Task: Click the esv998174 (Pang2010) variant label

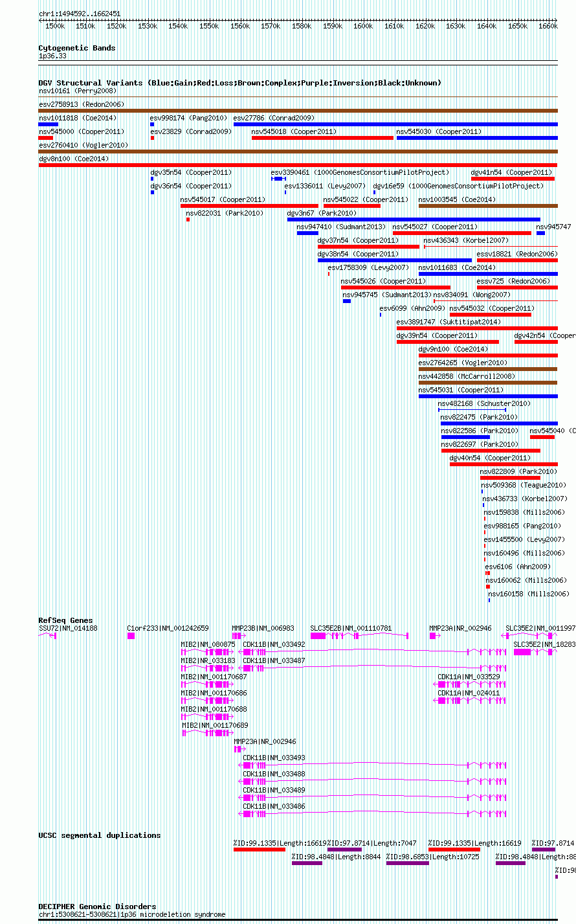Action: point(189,118)
